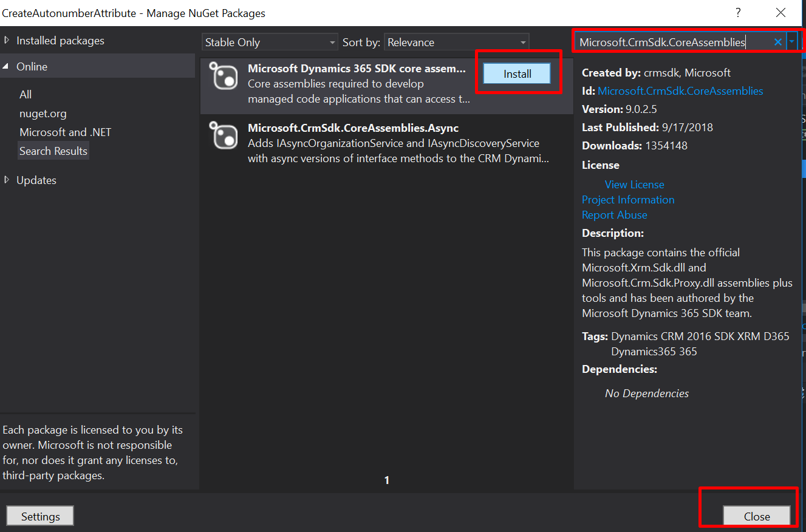Expand the Installed packages node
The image size is (806, 532).
tap(7, 41)
